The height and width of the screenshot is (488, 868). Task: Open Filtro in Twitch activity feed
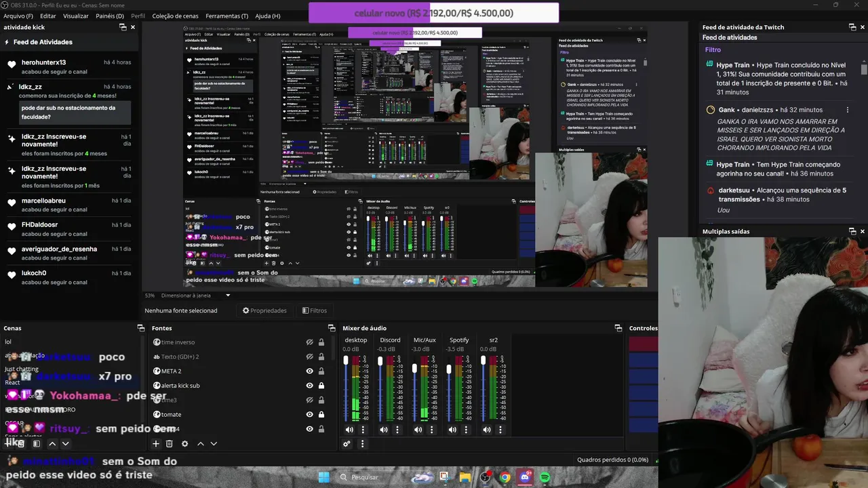pos(713,49)
